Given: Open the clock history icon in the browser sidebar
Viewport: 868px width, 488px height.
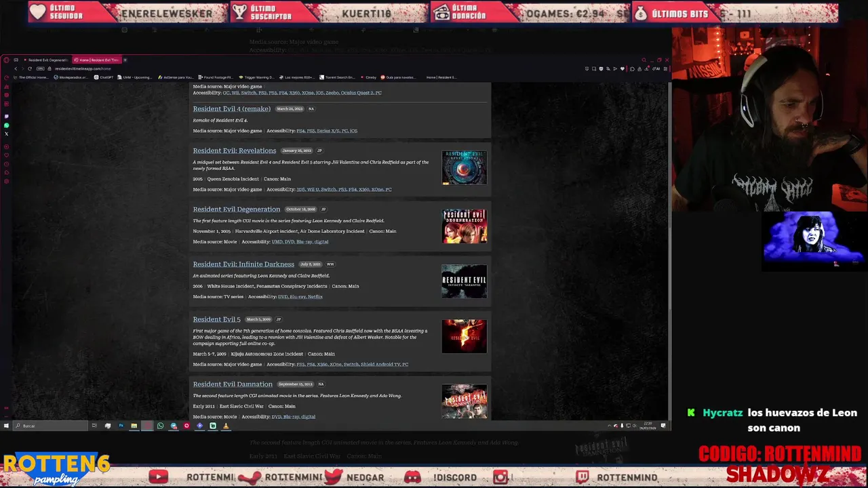Looking at the screenshot, I should click(x=6, y=164).
